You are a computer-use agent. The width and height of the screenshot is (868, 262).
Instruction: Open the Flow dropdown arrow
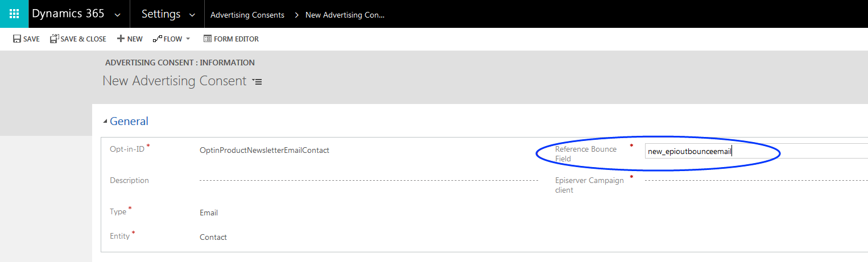pos(188,39)
